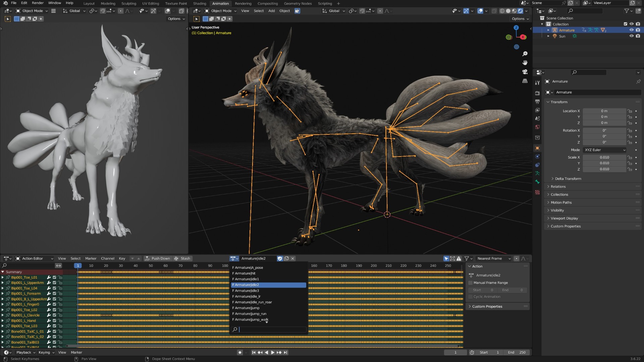Click the zoom gizmo in the main viewport

[525, 54]
